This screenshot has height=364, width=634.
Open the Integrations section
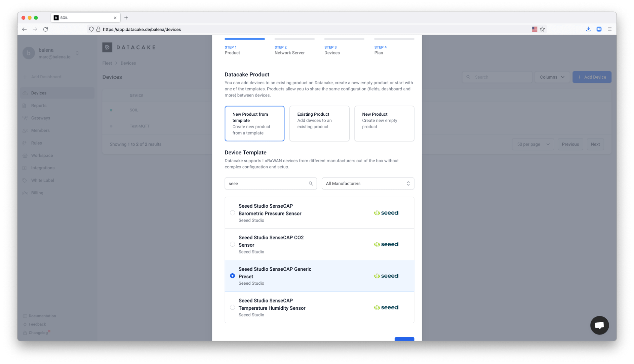(42, 168)
